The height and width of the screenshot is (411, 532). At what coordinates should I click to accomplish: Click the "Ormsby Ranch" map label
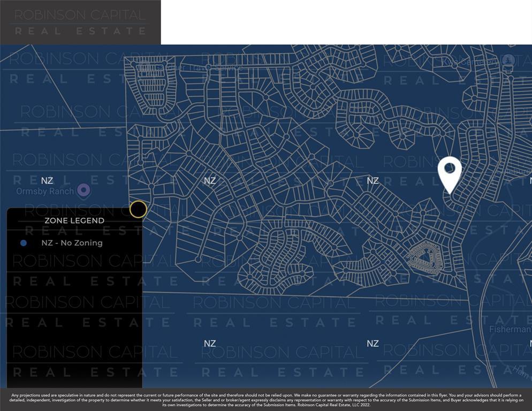(x=45, y=191)
